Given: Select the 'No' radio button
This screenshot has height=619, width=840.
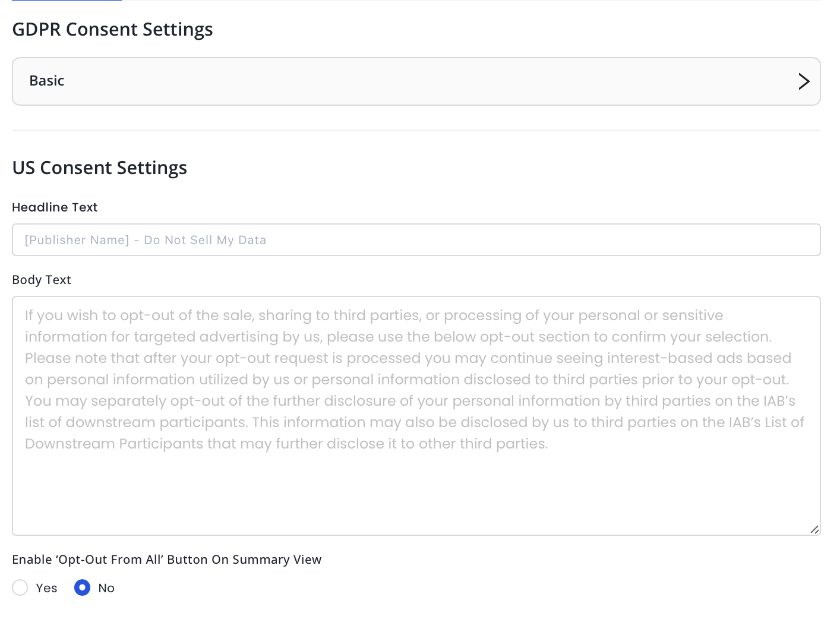Looking at the screenshot, I should coord(82,588).
